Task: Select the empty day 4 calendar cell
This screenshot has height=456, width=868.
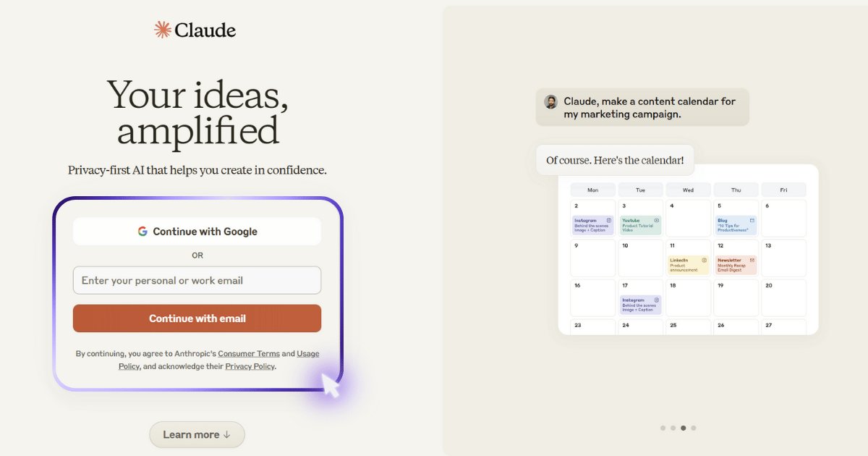Action: (688, 218)
